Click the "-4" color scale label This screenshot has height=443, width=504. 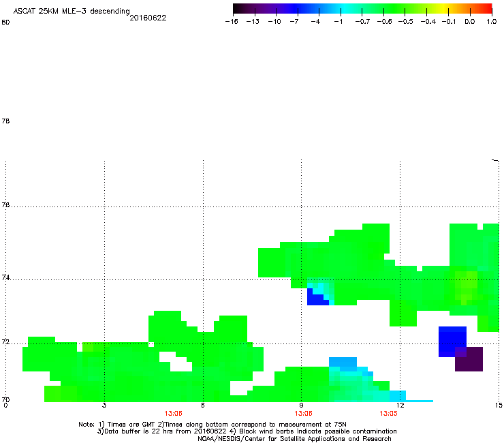pyautogui.click(x=315, y=22)
